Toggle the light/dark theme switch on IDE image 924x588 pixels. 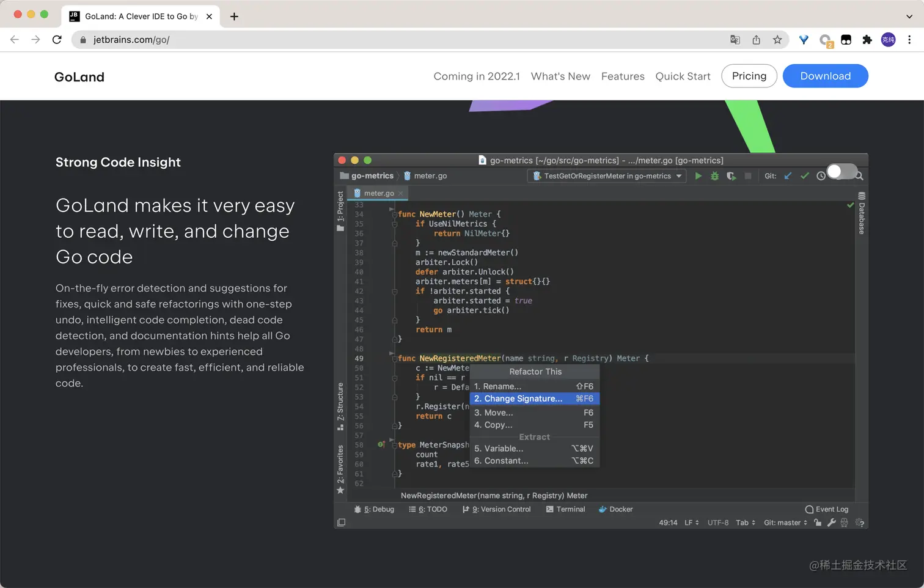click(842, 172)
